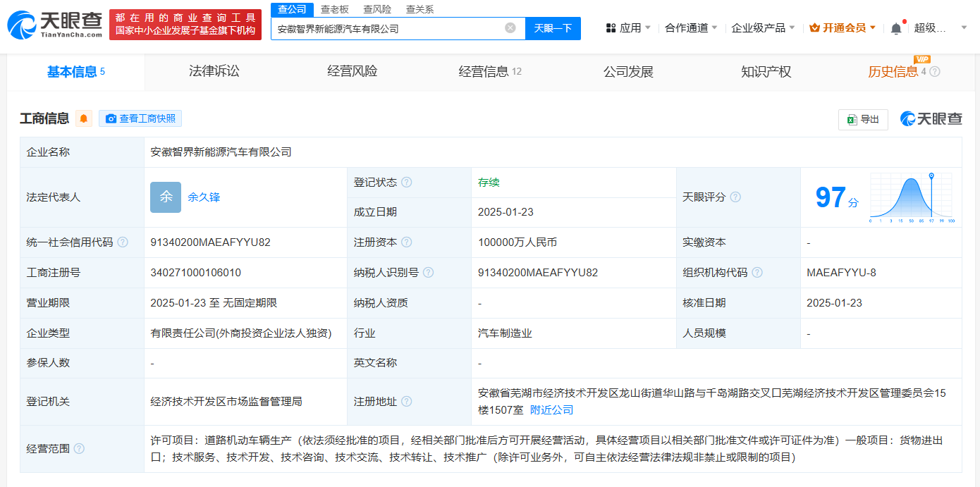Click help icon next to 登记状态
Image resolution: width=980 pixels, height=487 pixels.
(x=407, y=183)
